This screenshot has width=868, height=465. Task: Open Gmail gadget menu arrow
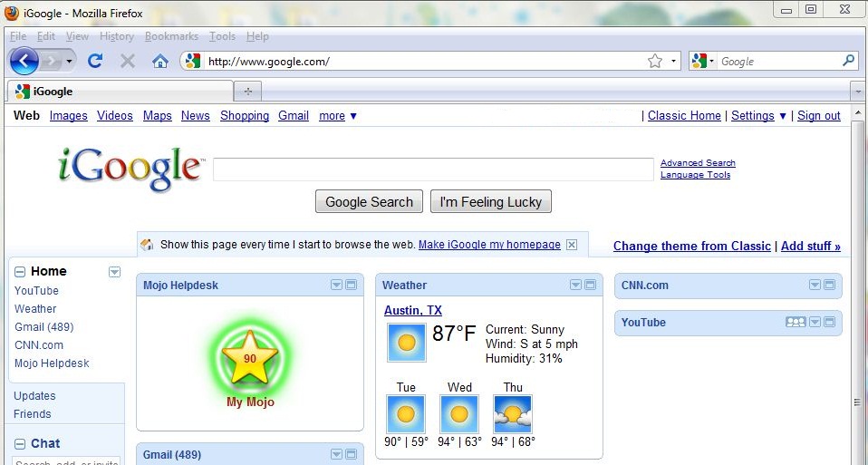336,454
